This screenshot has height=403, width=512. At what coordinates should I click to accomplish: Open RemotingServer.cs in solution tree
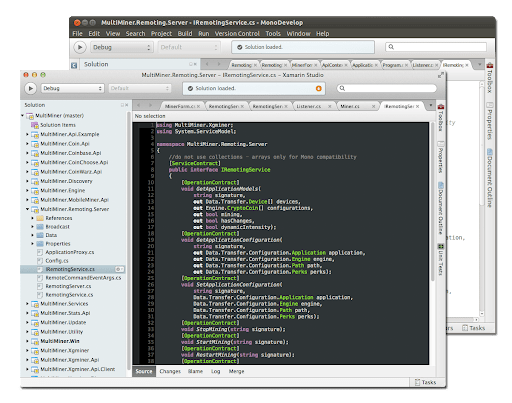68,286
